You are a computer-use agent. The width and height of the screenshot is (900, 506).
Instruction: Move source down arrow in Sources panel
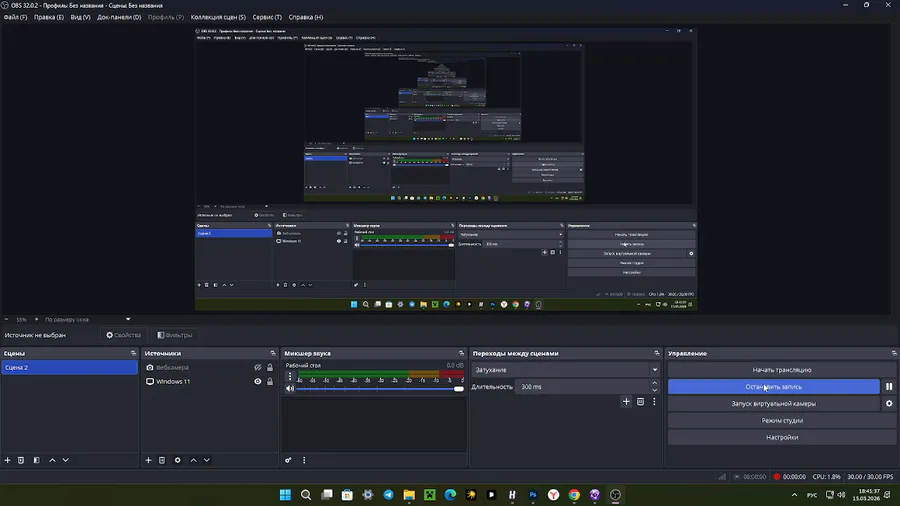pos(207,460)
